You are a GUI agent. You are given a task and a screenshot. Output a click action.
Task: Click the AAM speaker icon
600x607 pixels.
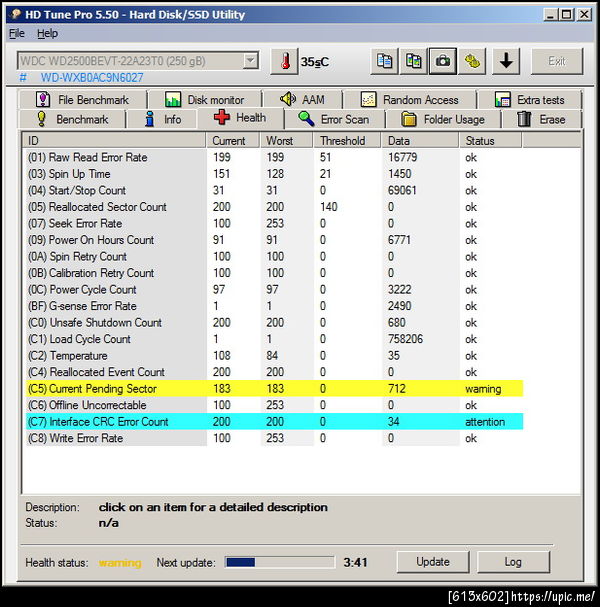[288, 99]
